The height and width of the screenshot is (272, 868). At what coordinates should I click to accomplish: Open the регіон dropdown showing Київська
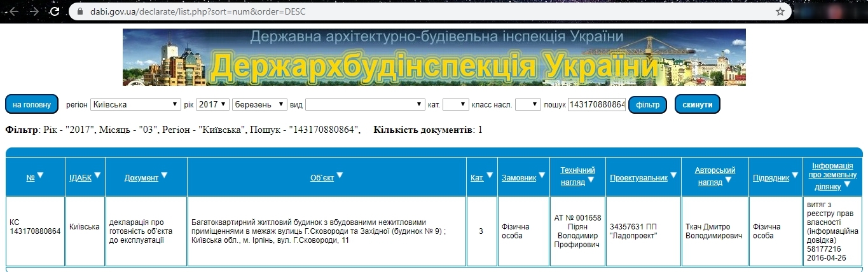pos(135,104)
